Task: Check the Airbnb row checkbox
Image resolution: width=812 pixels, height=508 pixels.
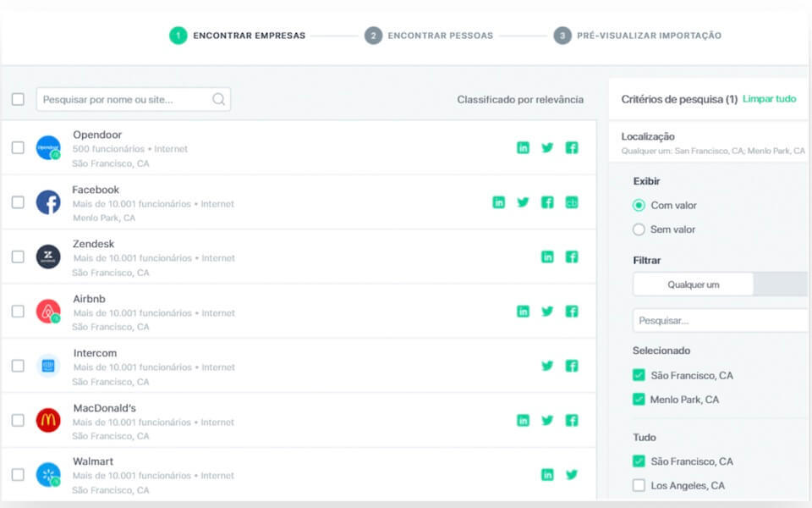Action: [18, 311]
